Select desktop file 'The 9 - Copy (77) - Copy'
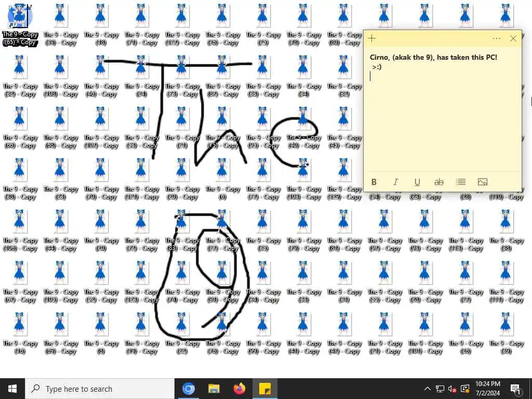 [263, 179]
